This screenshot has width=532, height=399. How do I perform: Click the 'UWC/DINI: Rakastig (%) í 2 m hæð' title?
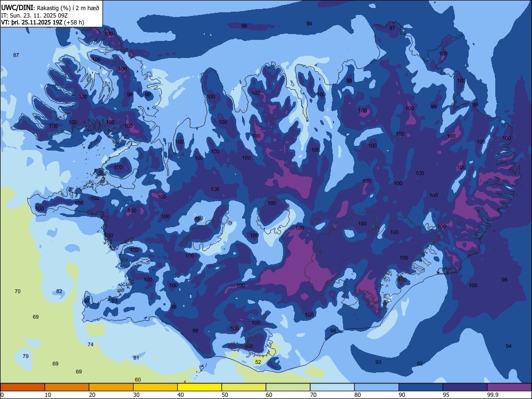coord(50,8)
